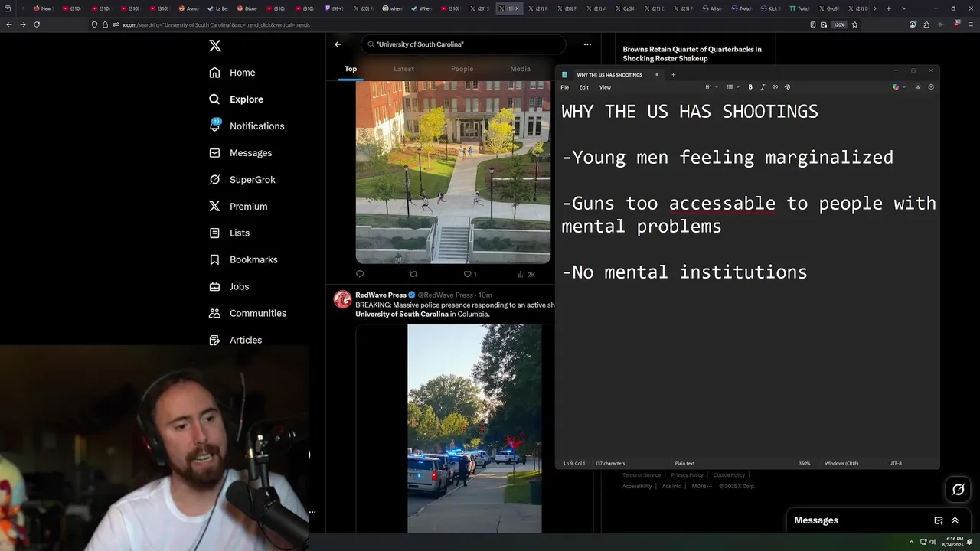Screen dimensions: 980x551
Task: Click the UTF-8 encoding indicator
Action: click(x=895, y=463)
